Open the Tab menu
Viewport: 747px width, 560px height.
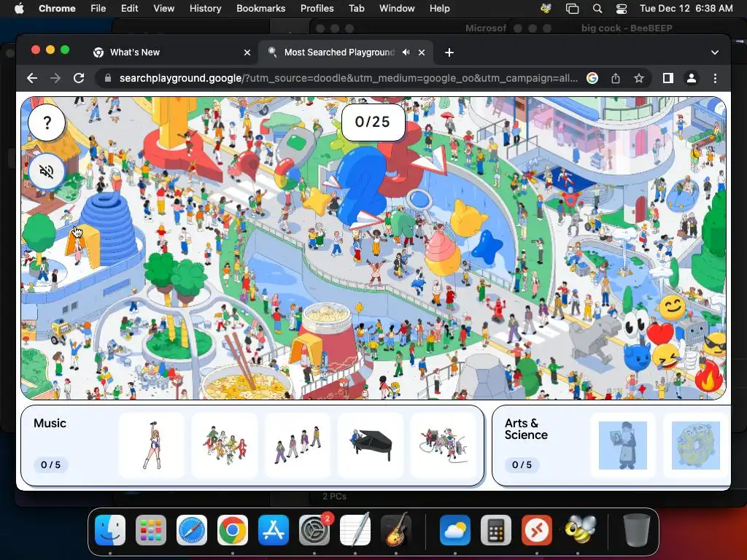(356, 8)
